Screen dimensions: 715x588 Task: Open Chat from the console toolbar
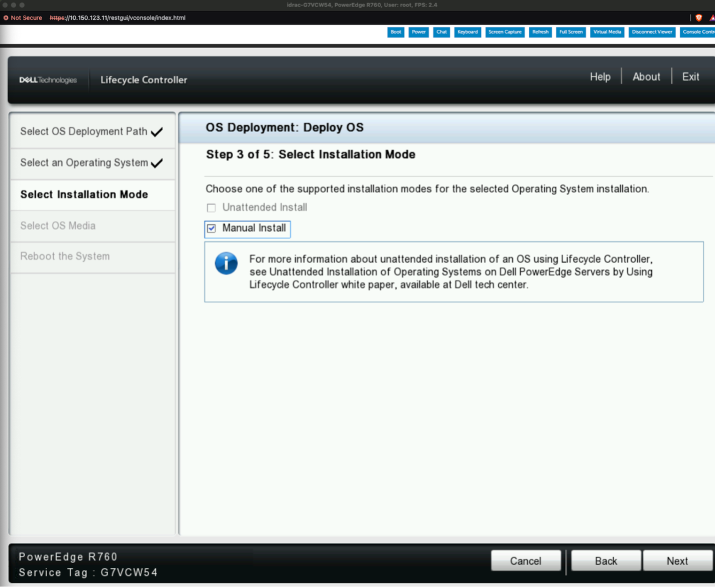point(441,32)
